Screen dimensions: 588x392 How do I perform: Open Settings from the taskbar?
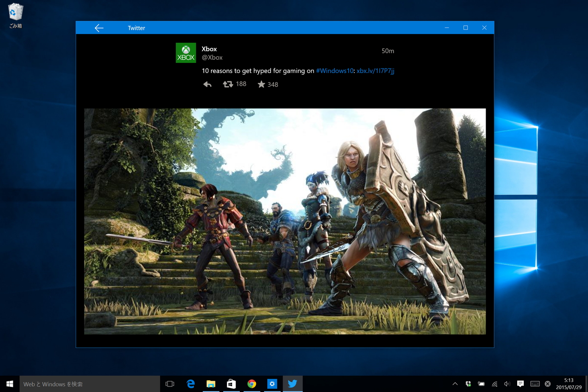coord(272,384)
